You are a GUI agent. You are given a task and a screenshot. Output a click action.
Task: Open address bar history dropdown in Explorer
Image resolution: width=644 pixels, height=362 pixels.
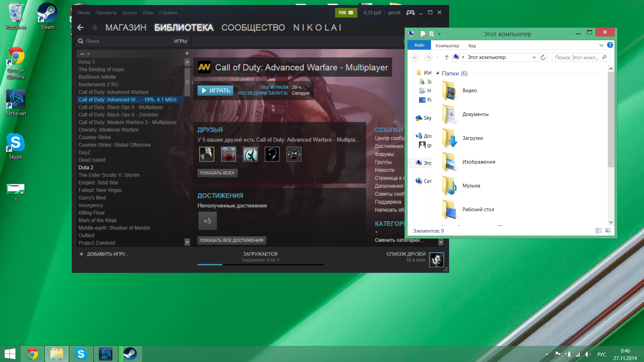coord(534,57)
